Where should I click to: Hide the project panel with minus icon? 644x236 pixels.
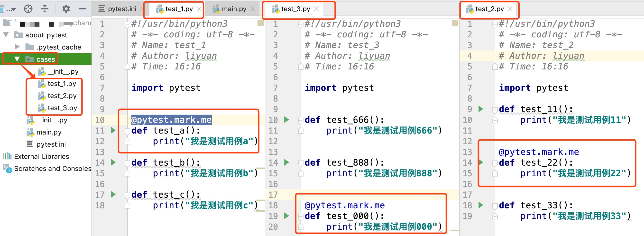[x=83, y=9]
